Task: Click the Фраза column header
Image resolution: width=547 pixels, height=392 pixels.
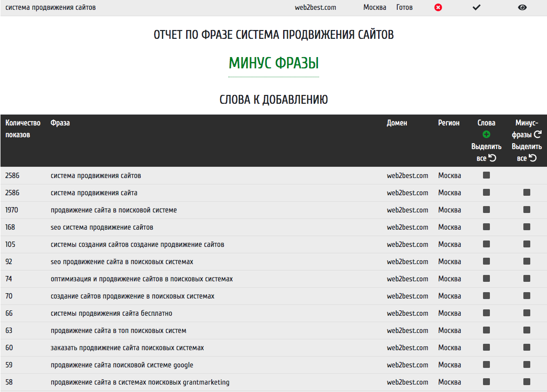Action: pos(60,123)
